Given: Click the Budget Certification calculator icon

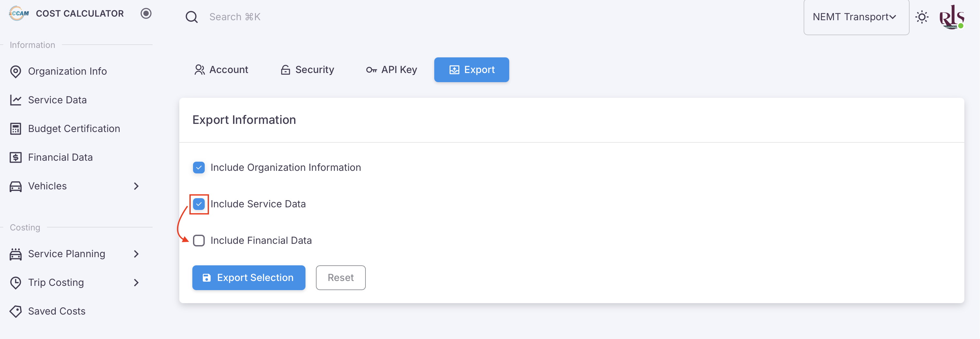Looking at the screenshot, I should 16,129.
